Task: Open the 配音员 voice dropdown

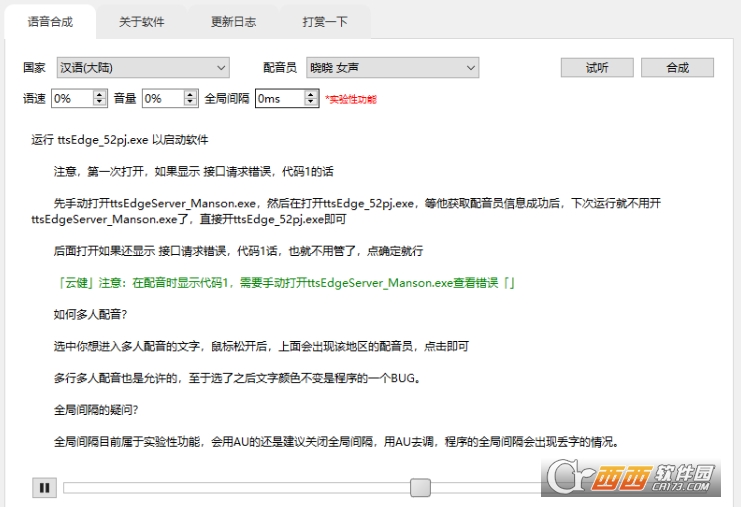Action: [x=393, y=68]
